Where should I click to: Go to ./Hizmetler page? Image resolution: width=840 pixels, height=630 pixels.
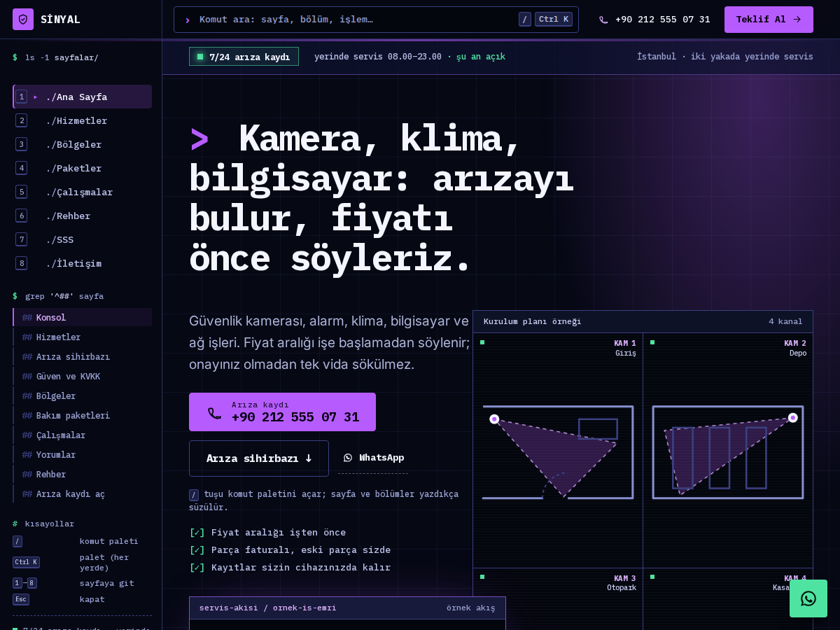pyautogui.click(x=82, y=120)
